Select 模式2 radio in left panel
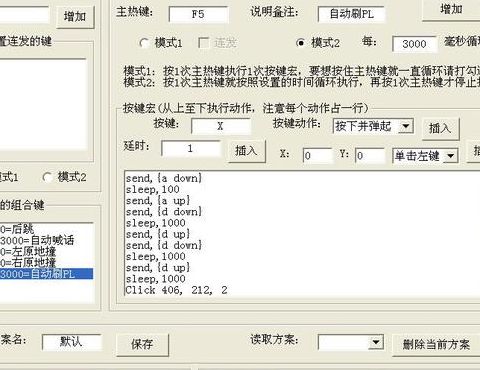The width and height of the screenshot is (480, 370). pos(48,177)
